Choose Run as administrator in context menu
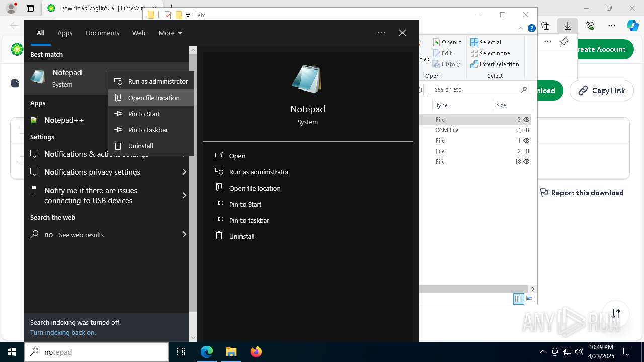644x362 pixels. pos(151,81)
